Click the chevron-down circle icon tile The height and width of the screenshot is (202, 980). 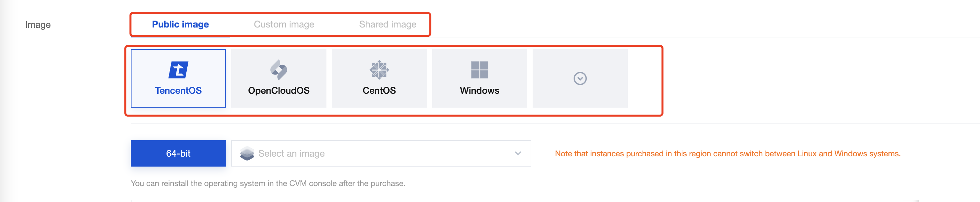click(x=580, y=78)
